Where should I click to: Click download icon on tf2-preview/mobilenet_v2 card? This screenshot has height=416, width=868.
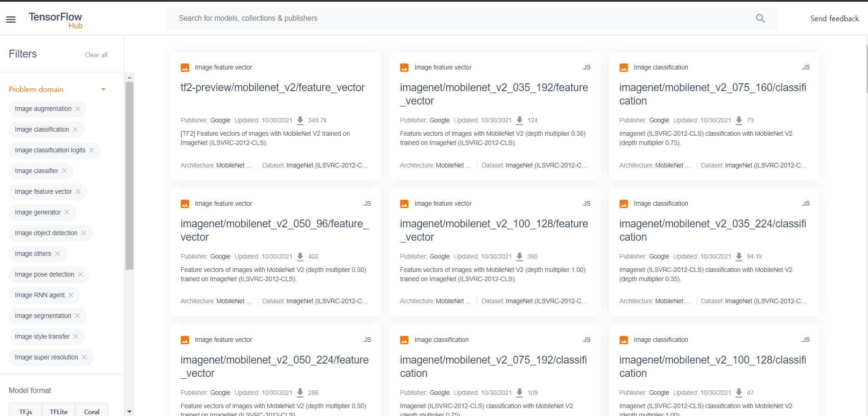(300, 121)
